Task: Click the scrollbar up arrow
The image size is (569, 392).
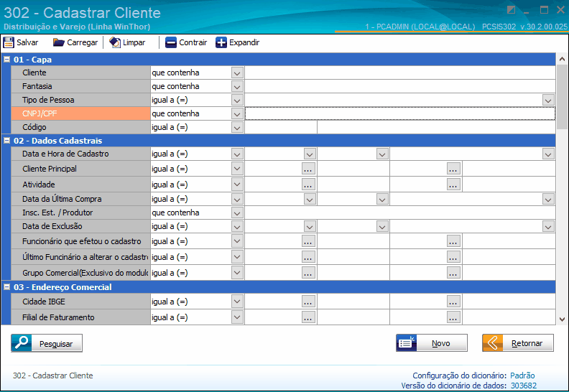Action: [562, 59]
